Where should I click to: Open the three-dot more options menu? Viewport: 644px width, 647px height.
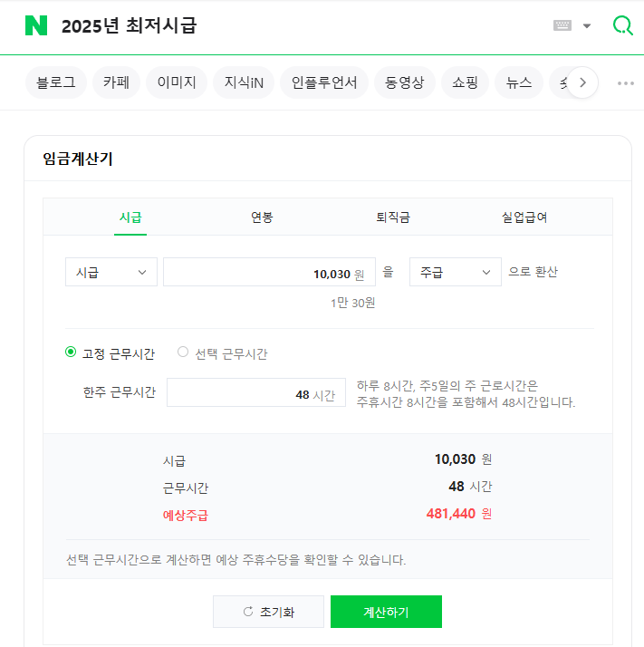pos(625,82)
